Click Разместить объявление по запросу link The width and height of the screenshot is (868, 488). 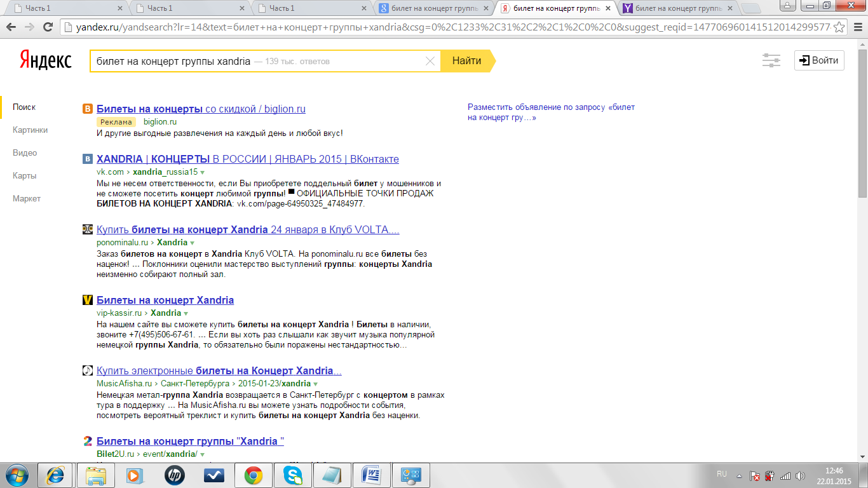click(x=551, y=112)
